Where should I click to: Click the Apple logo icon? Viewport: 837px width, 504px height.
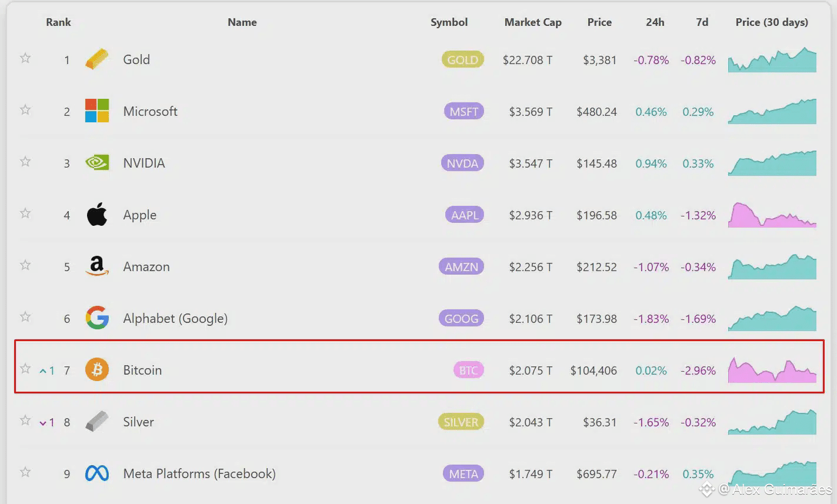pos(97,215)
